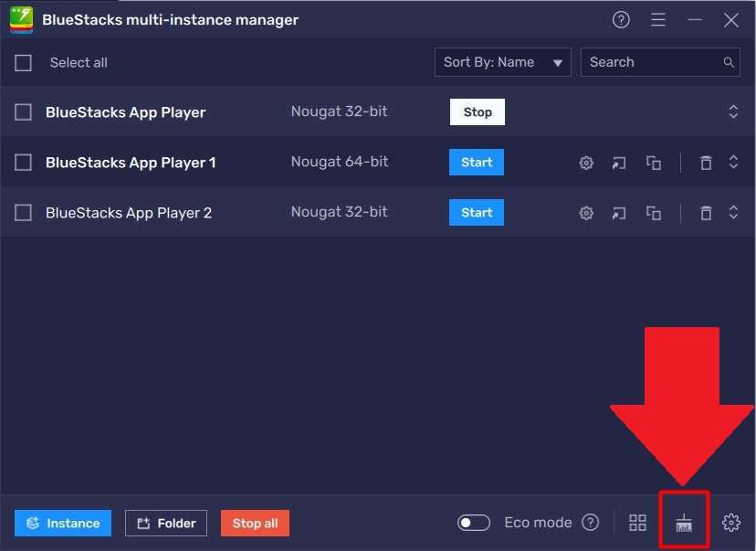Screen dimensions: 756x551
Task: Open multi-instance manager settings gear
Action: pyautogui.click(x=731, y=523)
